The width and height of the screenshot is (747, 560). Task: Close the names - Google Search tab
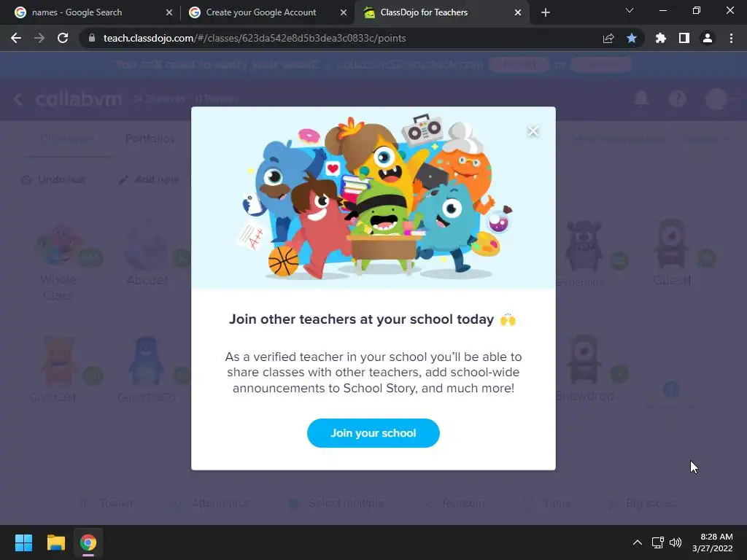[x=169, y=12]
